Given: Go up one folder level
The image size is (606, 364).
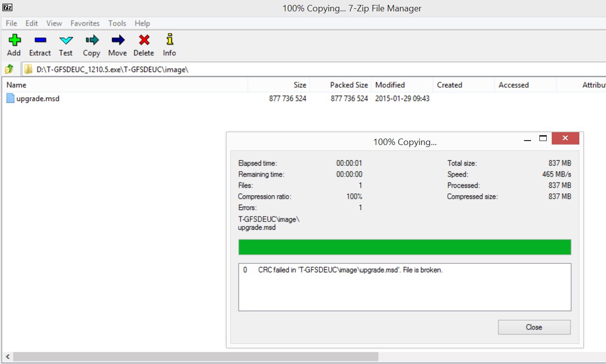Looking at the screenshot, I should [x=9, y=70].
